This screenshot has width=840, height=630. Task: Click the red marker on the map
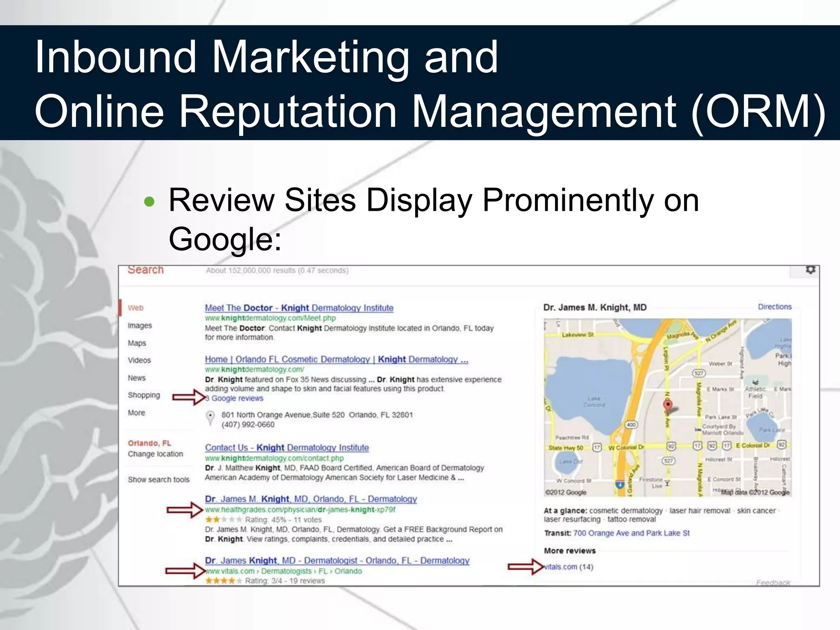pos(668,406)
